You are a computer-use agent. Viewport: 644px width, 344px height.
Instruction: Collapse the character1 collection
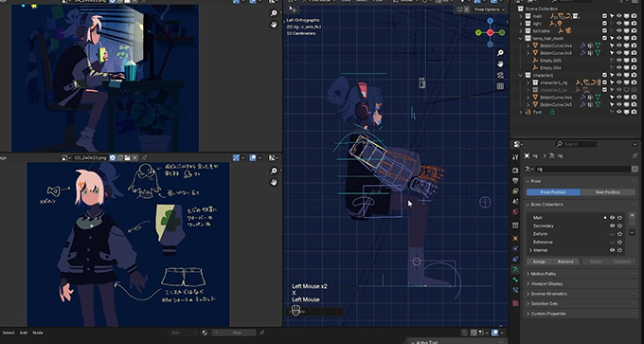pyautogui.click(x=521, y=75)
